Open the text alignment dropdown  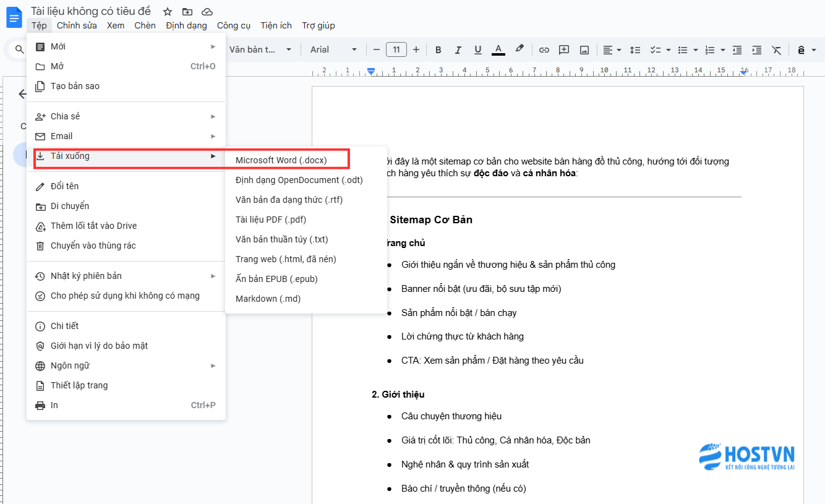[x=612, y=49]
